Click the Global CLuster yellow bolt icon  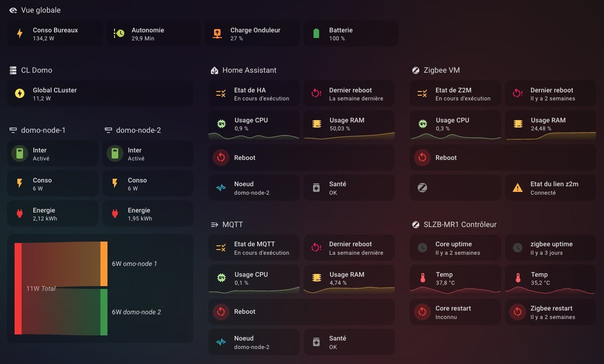tap(20, 93)
